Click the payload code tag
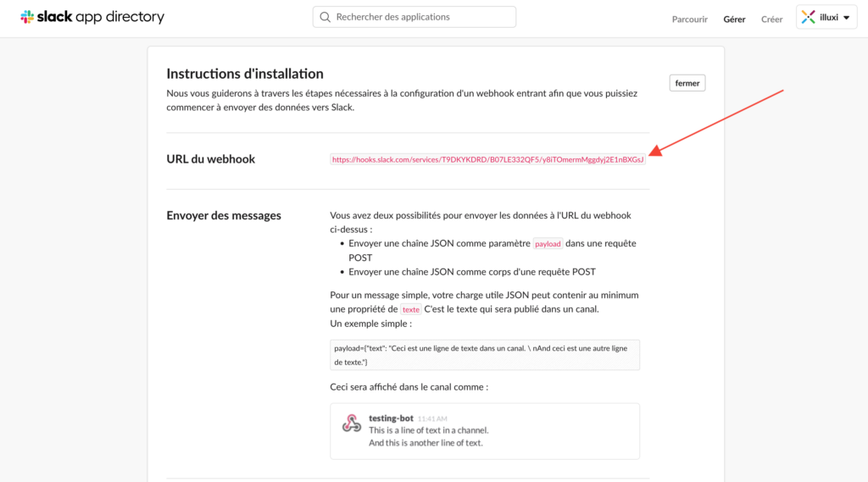 pyautogui.click(x=548, y=243)
